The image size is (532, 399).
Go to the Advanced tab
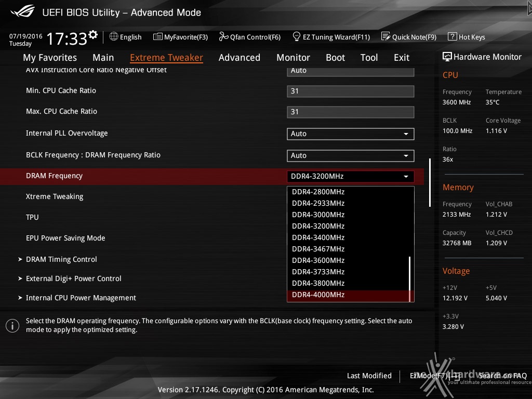239,58
